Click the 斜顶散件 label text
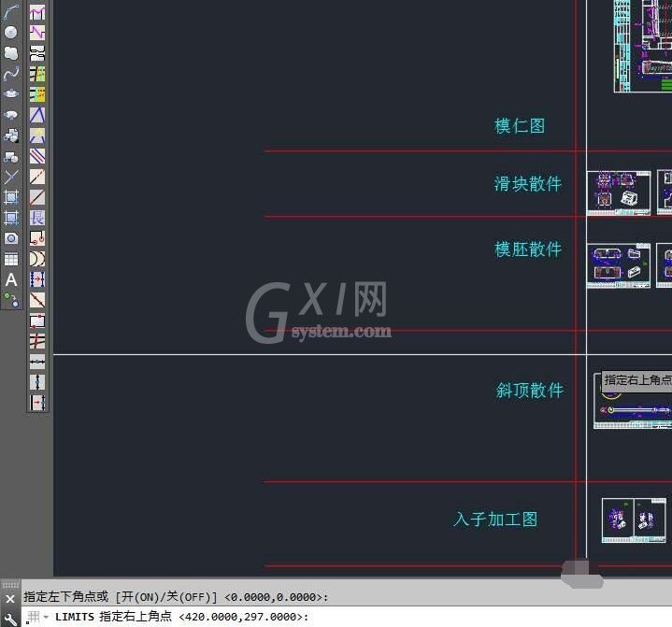 click(530, 391)
